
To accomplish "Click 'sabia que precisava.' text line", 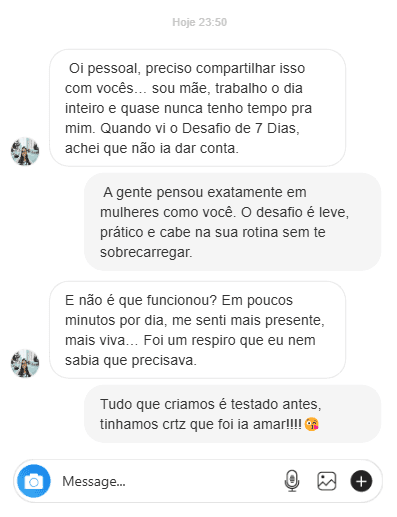I will pos(131,360).
